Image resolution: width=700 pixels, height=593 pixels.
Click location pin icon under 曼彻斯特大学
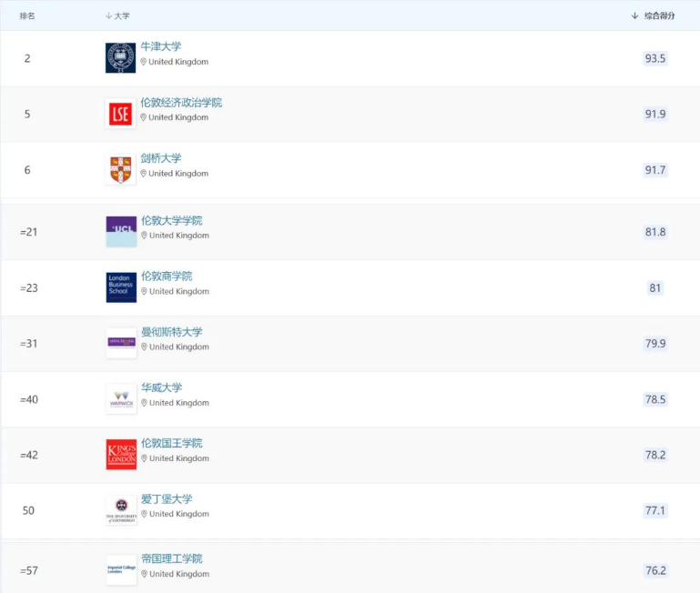tap(144, 347)
